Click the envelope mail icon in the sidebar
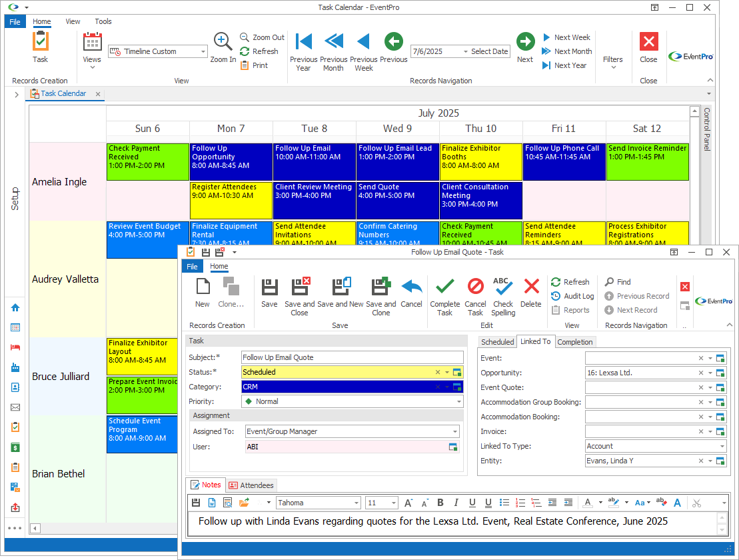Viewport: 739px width, 560px height. pyautogui.click(x=15, y=407)
